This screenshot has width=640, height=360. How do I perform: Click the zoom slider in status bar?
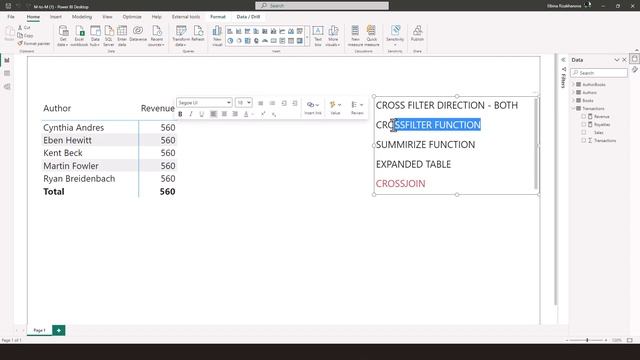(x=587, y=340)
